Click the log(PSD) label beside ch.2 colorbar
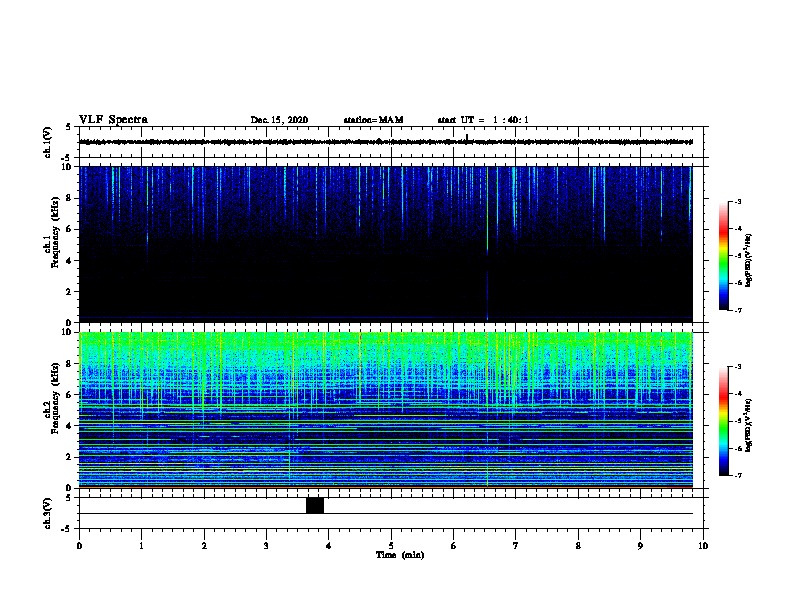792x612 pixels. tap(749, 425)
